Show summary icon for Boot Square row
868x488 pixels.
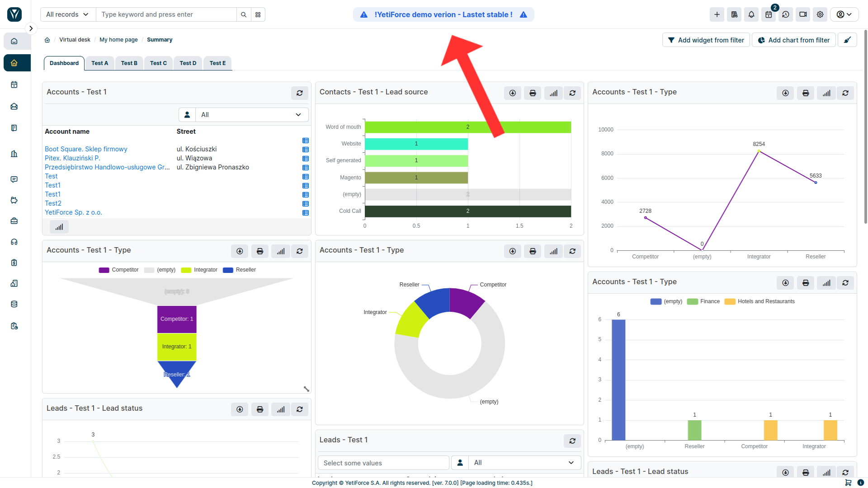(x=306, y=150)
